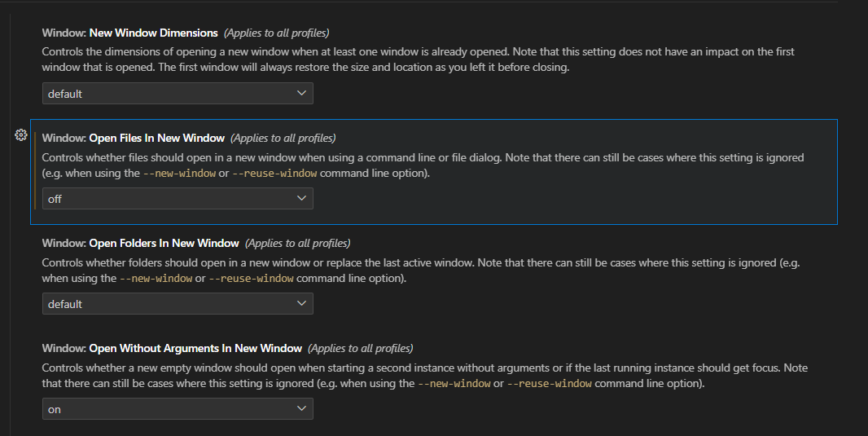Expand the Open Files In New Window dropdown

coord(178,199)
